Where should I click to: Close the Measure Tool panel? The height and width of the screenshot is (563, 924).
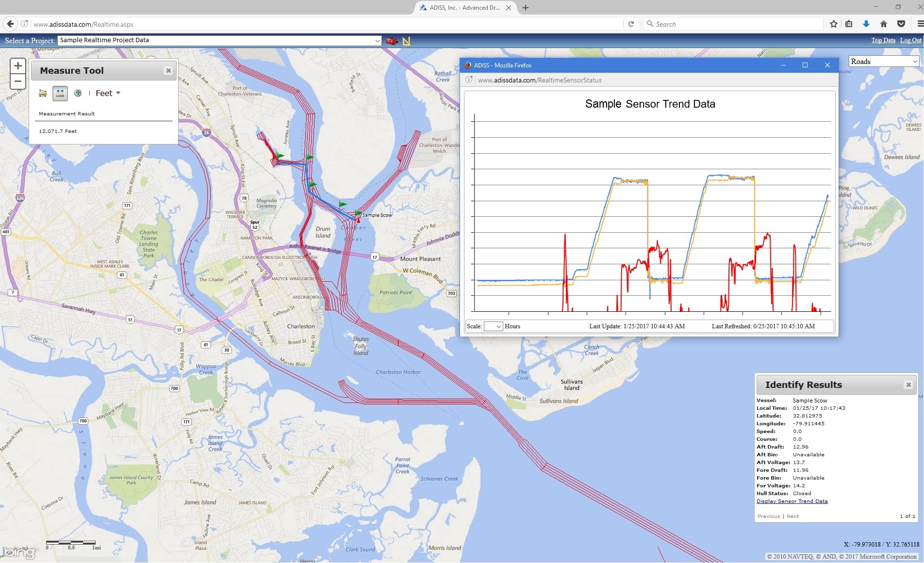point(168,71)
